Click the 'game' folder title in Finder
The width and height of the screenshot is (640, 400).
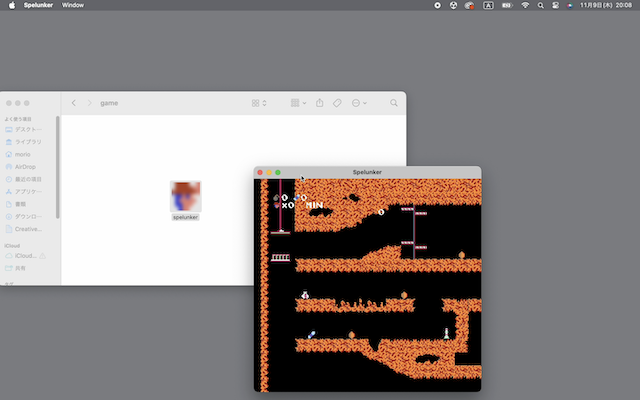(109, 103)
